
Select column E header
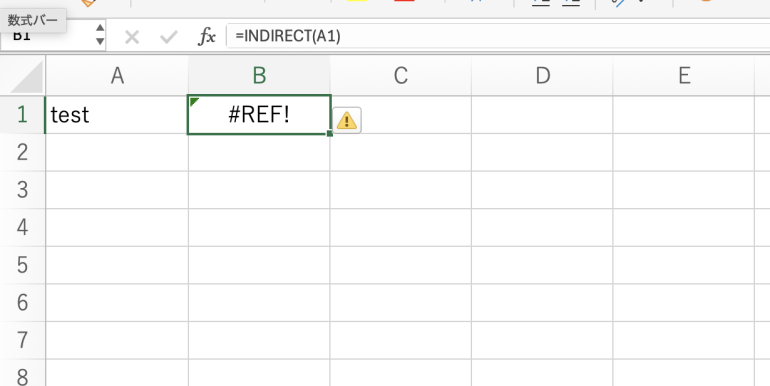point(684,75)
